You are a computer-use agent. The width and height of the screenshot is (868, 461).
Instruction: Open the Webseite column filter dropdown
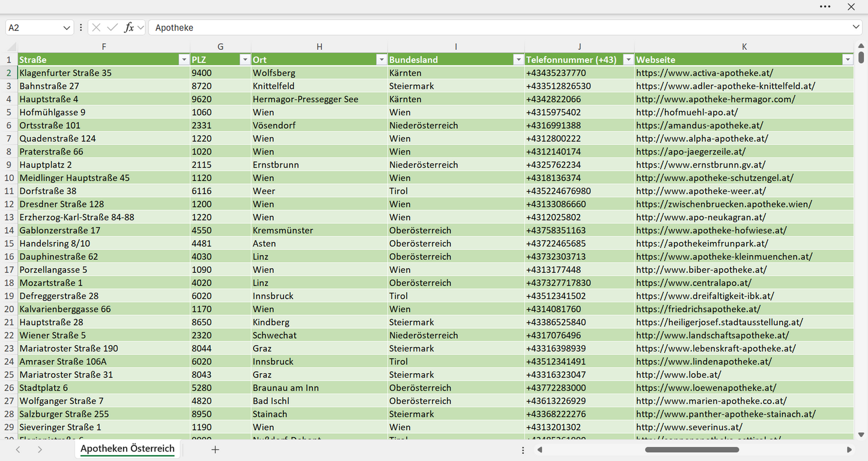click(848, 60)
